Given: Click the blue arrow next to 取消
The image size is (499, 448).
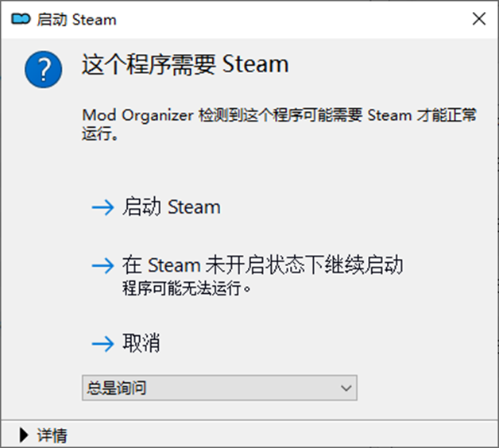Looking at the screenshot, I should 103,344.
